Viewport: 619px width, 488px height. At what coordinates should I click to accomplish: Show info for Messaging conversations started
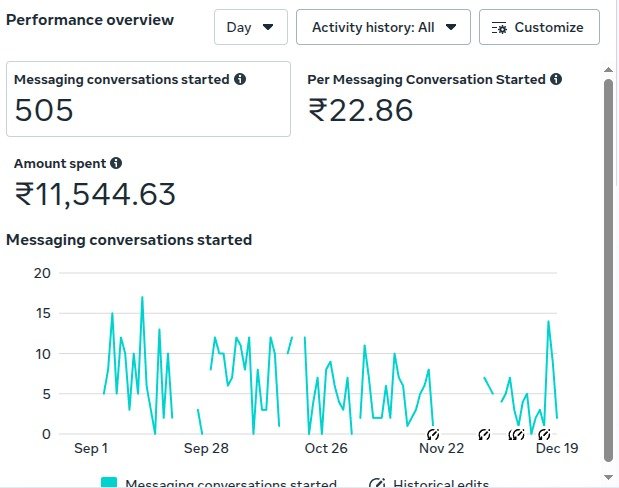click(240, 79)
